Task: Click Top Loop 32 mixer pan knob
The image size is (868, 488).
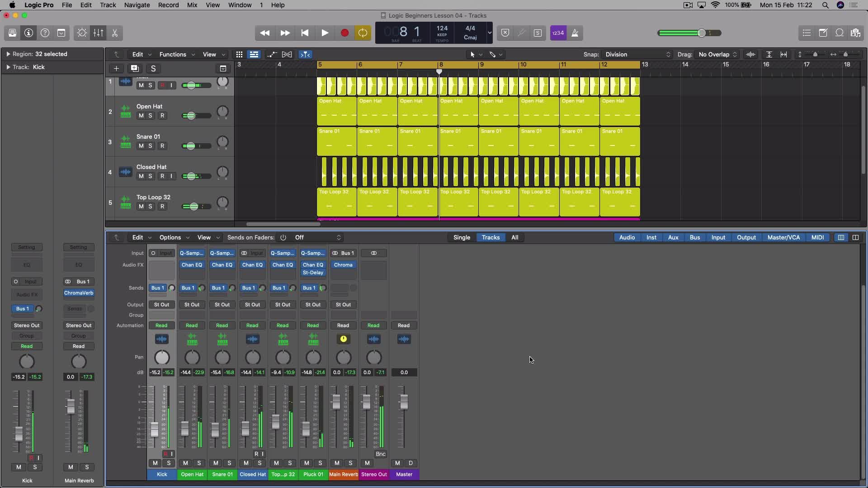Action: [283, 357]
